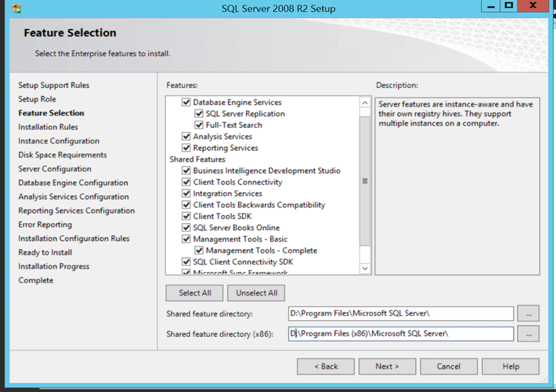Click the description text box
The height and width of the screenshot is (392, 556).
tap(458, 186)
